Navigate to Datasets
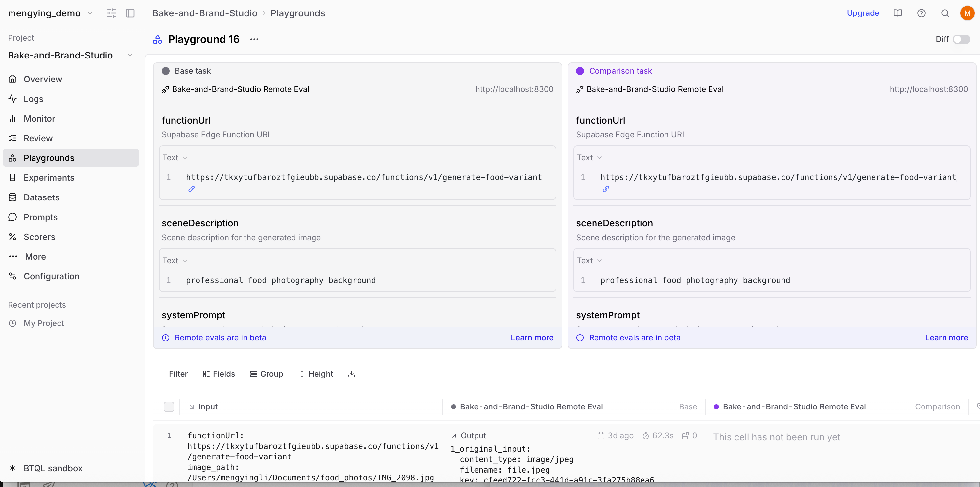Screen dimensions: 980x487 pos(42,197)
